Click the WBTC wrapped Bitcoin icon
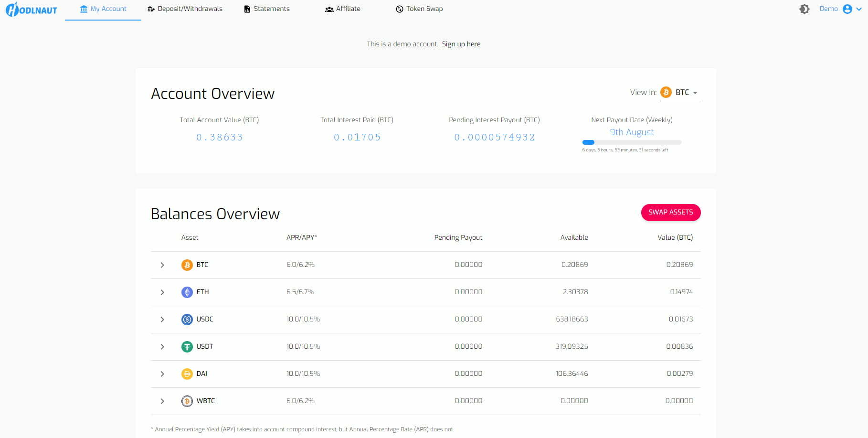This screenshot has width=868, height=438. coord(186,401)
